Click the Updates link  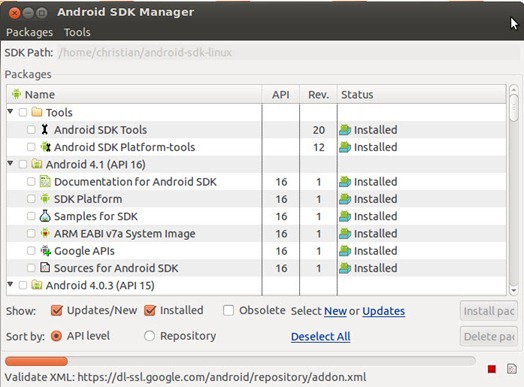click(x=384, y=311)
